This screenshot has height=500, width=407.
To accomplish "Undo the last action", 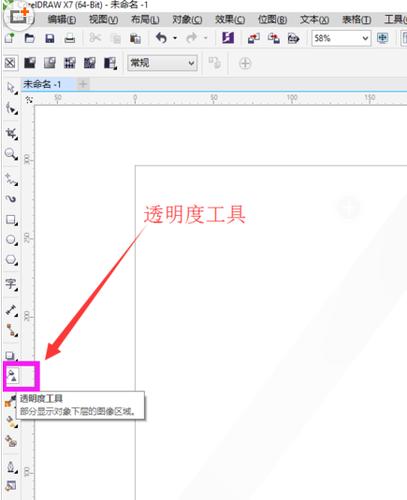I will coord(162,38).
